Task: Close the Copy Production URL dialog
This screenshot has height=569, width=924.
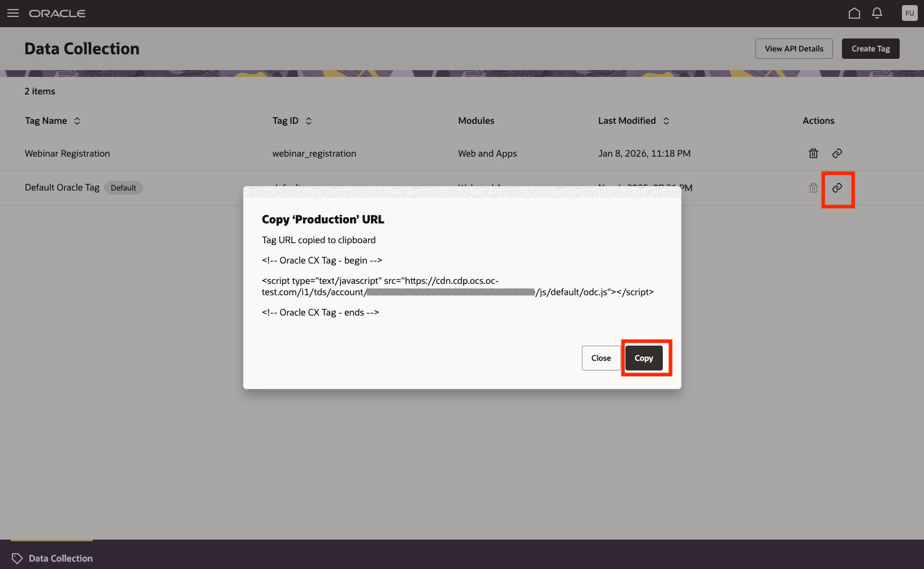Action: coord(601,357)
